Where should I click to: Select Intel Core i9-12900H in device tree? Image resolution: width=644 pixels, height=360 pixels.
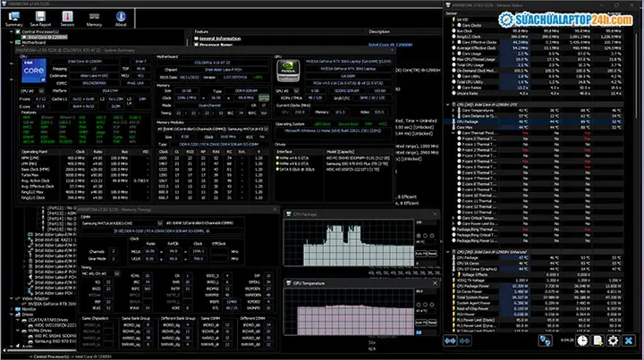coord(47,37)
